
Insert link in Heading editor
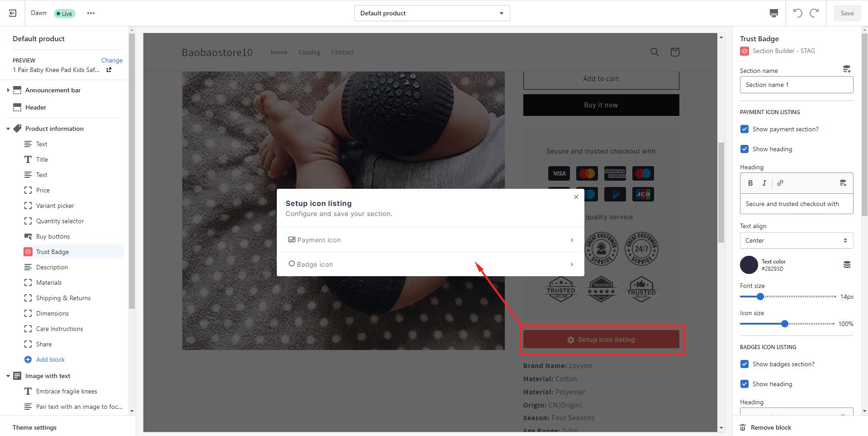tap(780, 183)
